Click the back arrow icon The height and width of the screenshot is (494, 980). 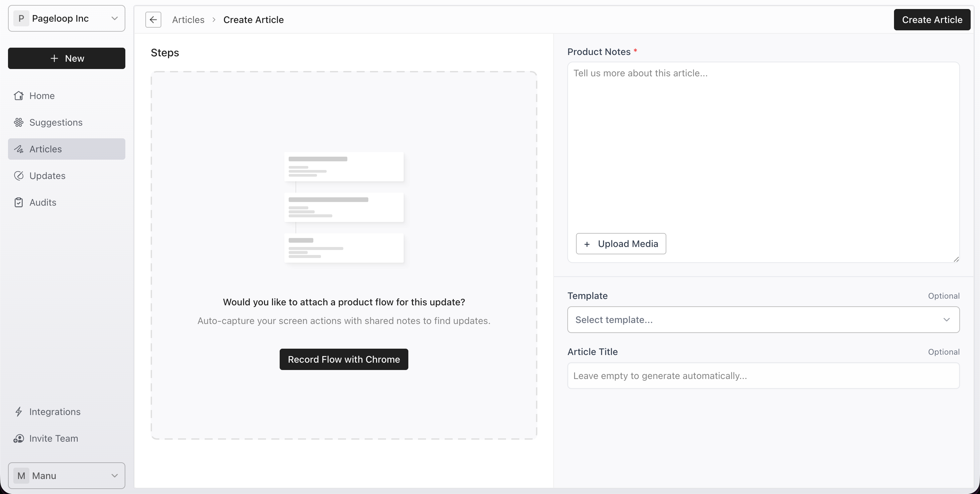(153, 20)
